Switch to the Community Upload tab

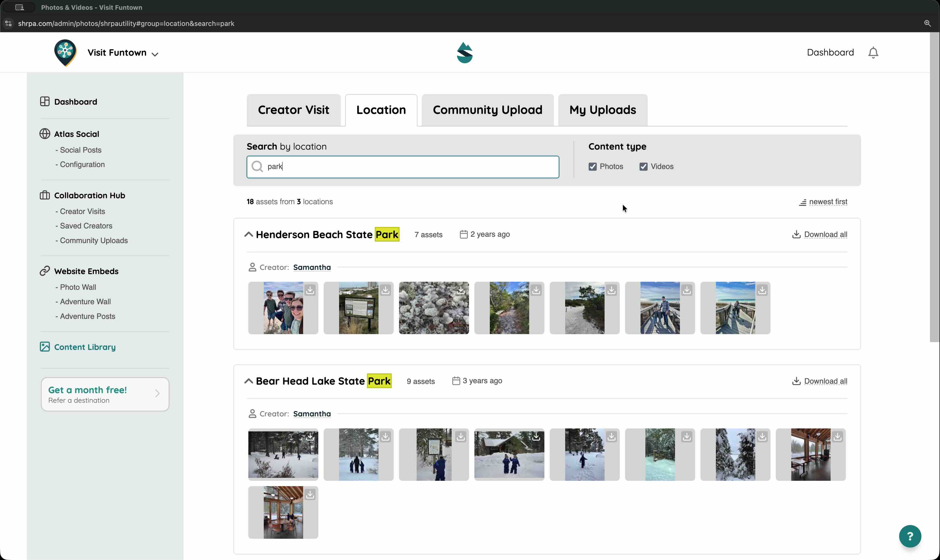pyautogui.click(x=488, y=110)
